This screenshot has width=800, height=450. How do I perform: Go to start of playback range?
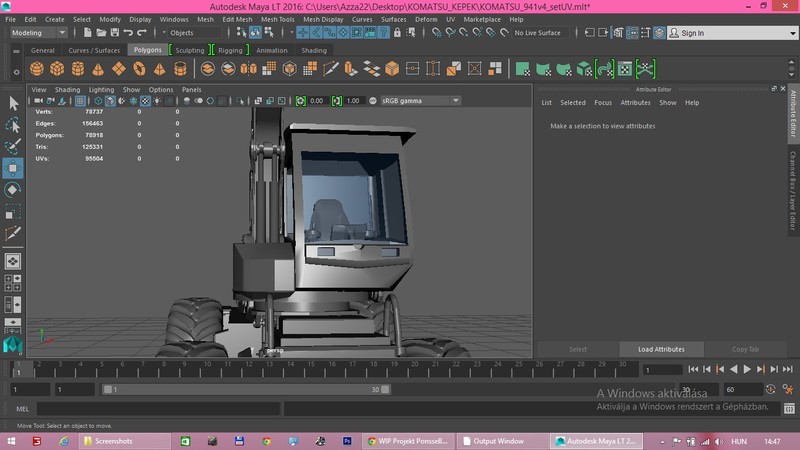tap(693, 369)
